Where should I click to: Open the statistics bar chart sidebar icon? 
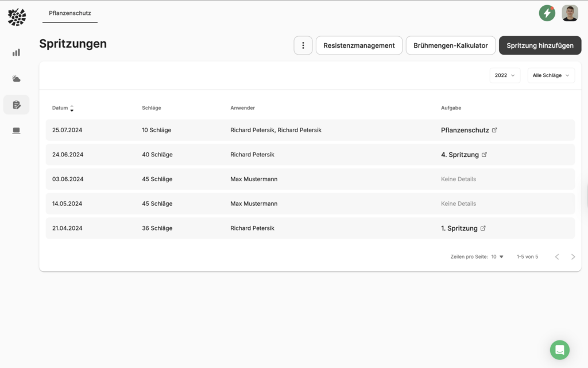(x=16, y=52)
